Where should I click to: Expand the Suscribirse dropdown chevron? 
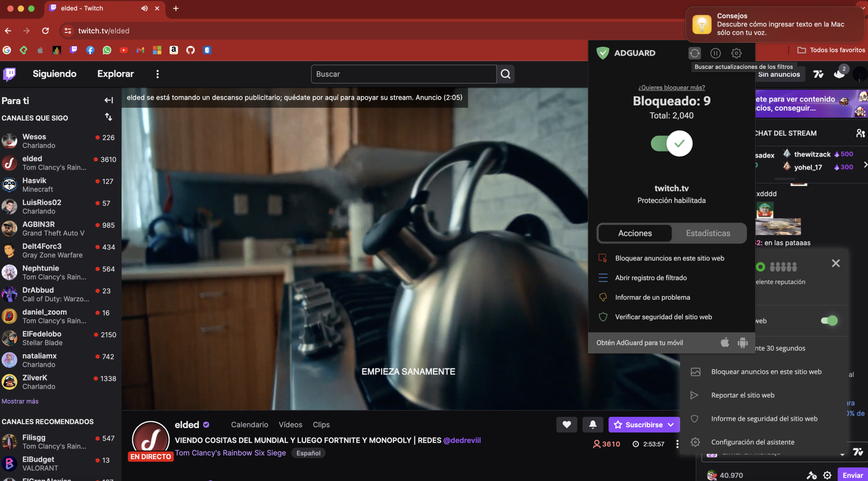click(x=671, y=425)
